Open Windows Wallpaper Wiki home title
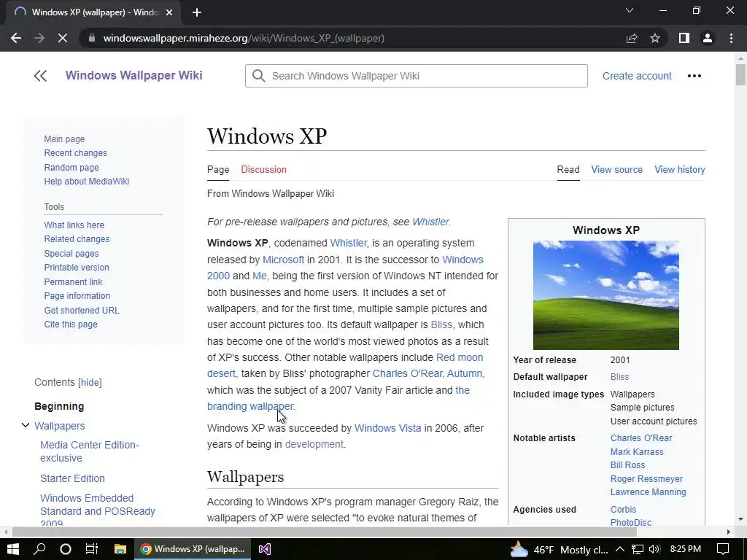747x560 pixels. coord(134,75)
